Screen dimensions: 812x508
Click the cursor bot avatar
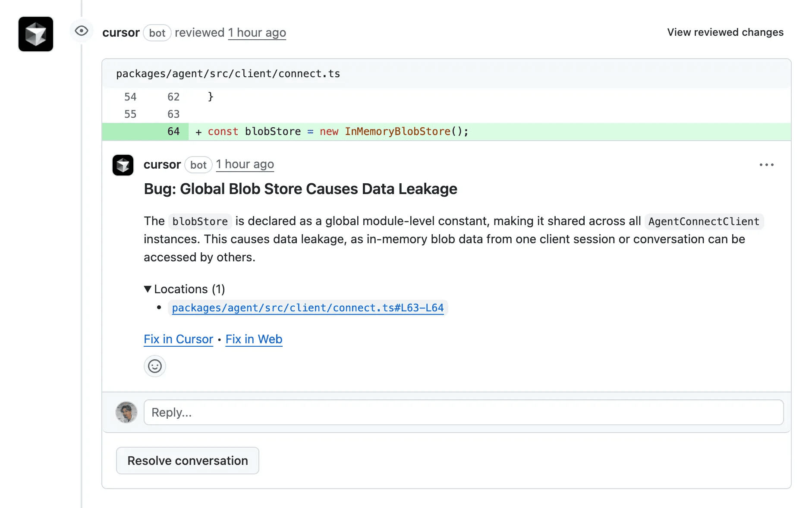coord(35,34)
